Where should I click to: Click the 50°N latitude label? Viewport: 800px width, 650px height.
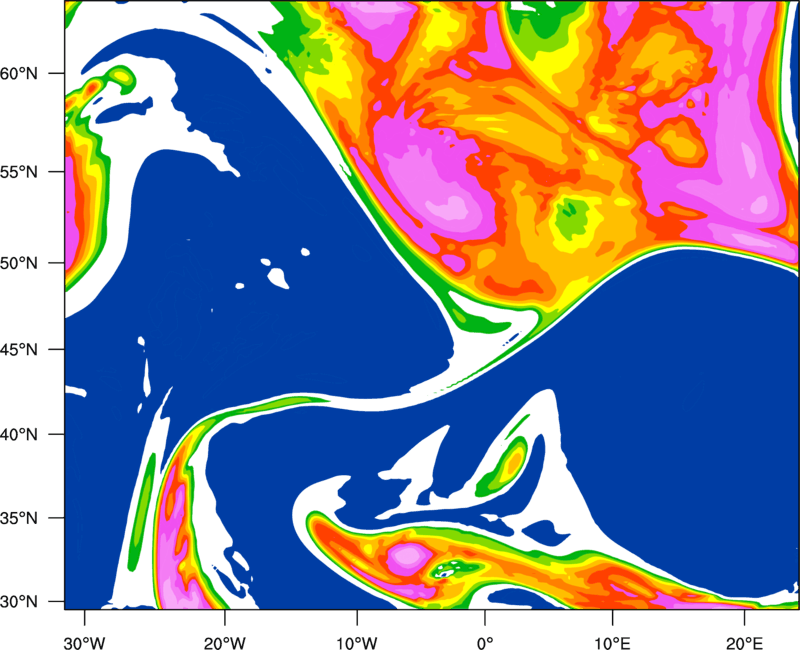pos(20,263)
